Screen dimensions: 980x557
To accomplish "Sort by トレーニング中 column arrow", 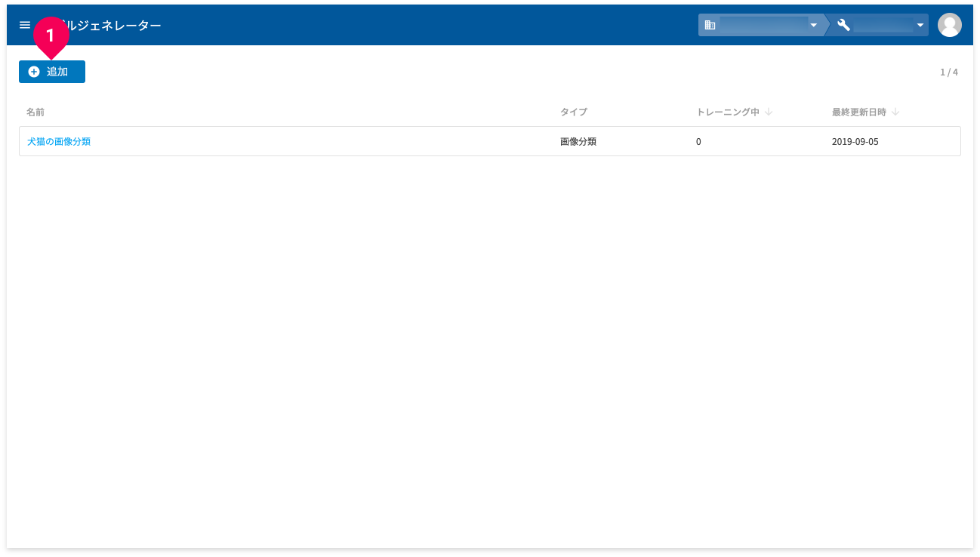I will [x=769, y=112].
